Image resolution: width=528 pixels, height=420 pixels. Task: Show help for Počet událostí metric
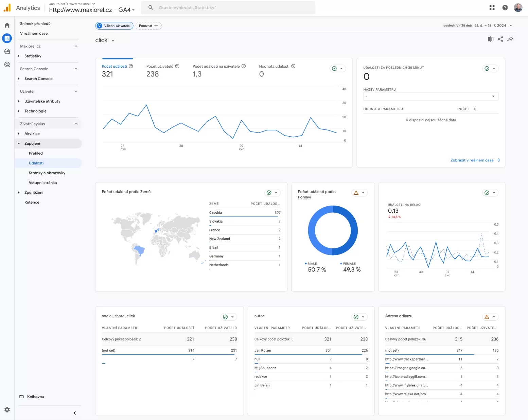pyautogui.click(x=131, y=66)
